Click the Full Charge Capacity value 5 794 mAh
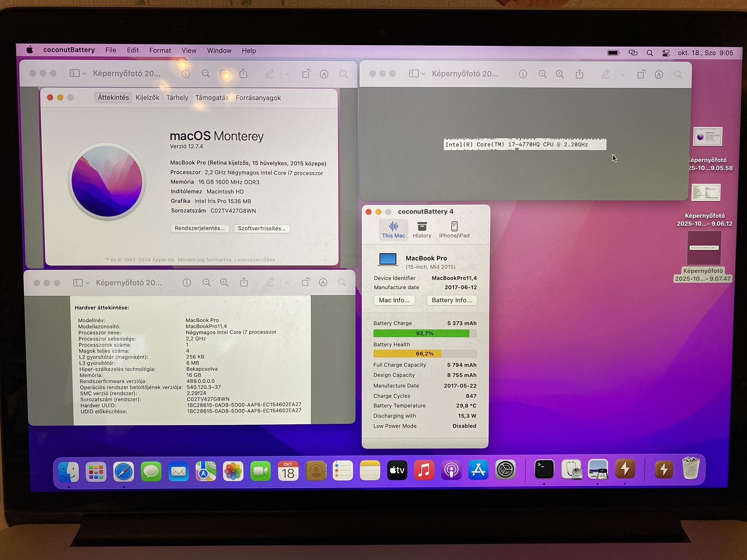Image resolution: width=747 pixels, height=560 pixels. pos(462,365)
